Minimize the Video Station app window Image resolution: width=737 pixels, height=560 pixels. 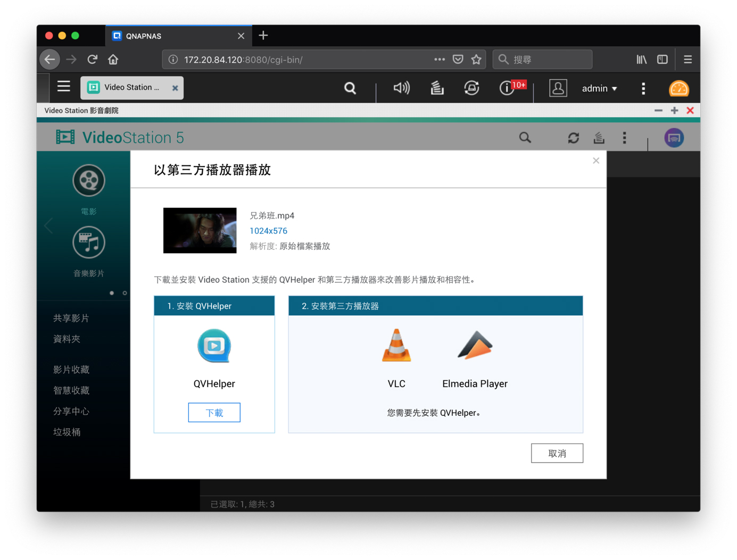click(658, 111)
